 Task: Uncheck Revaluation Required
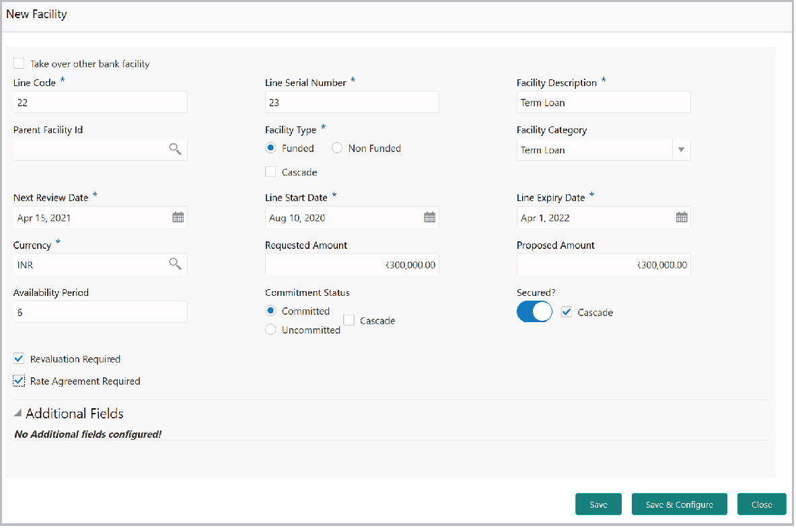20,359
